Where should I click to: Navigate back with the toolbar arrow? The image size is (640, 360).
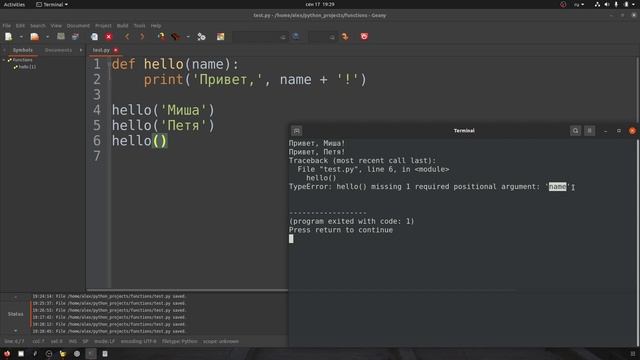click(x=127, y=37)
